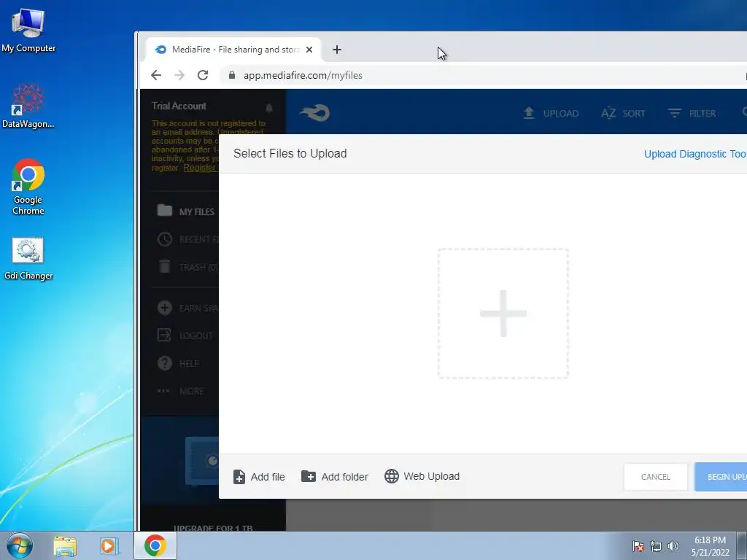This screenshot has width=747, height=560.
Task: Click the Action Center flag tray icon
Action: (x=638, y=546)
